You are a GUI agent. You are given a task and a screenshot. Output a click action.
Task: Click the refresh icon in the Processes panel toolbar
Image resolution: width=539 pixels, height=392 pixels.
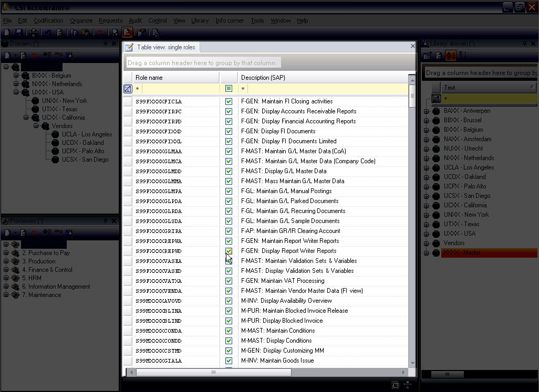pyautogui.click(x=23, y=232)
